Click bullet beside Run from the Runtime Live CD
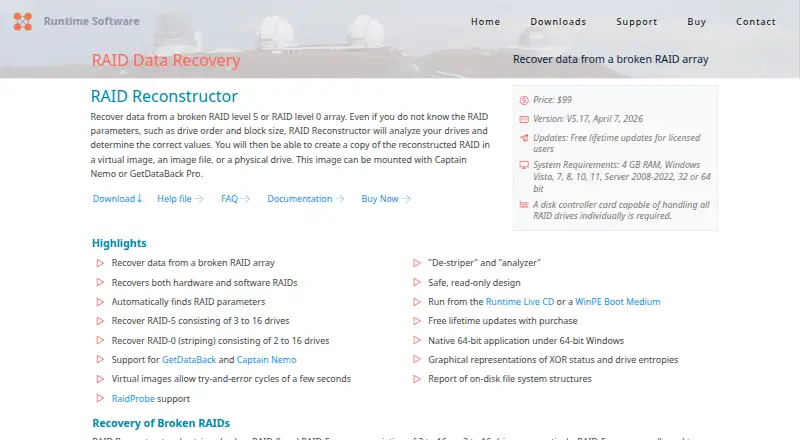This screenshot has height=440, width=800. point(417,302)
